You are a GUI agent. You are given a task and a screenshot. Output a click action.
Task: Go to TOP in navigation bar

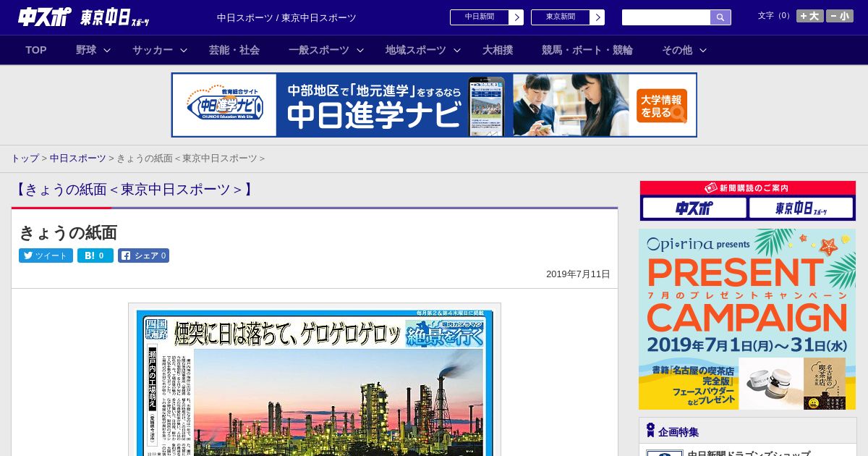(36, 50)
